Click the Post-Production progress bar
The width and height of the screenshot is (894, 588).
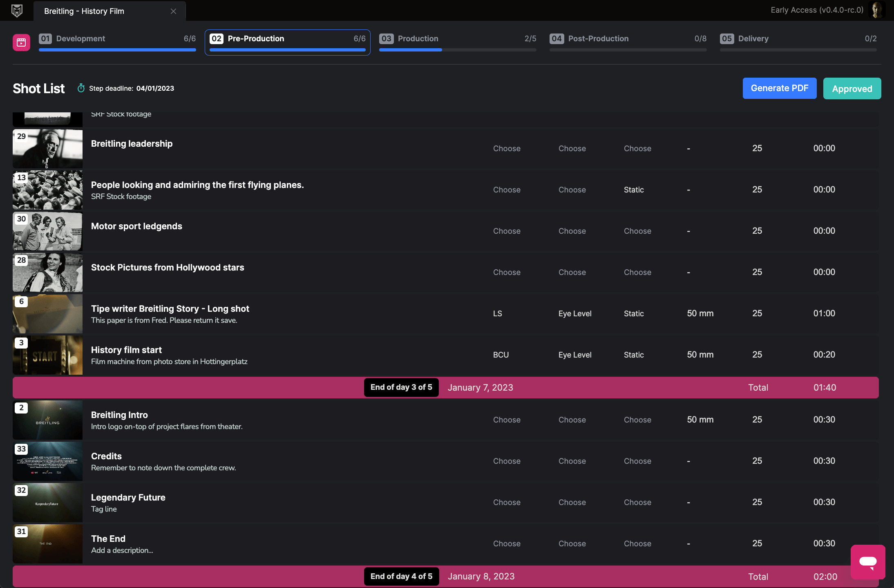pos(628,50)
